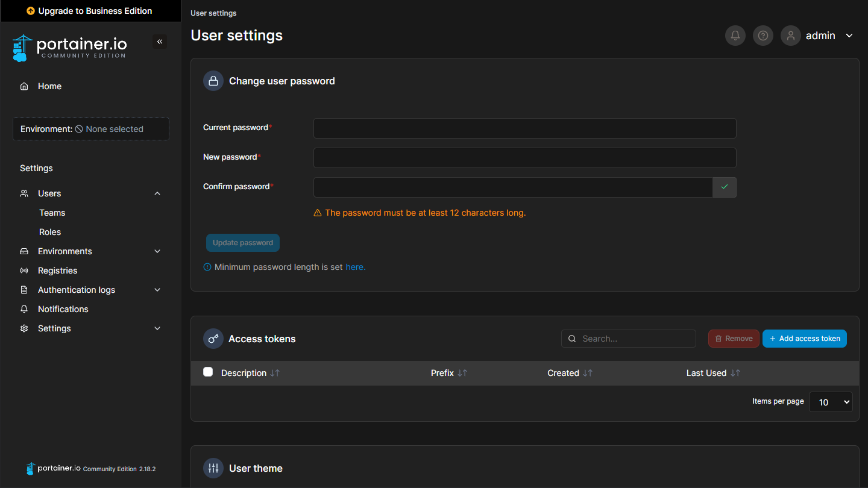Screen dimensions: 868x488
Task: Collapse the Users sidebar section chevron
Action: coord(157,193)
